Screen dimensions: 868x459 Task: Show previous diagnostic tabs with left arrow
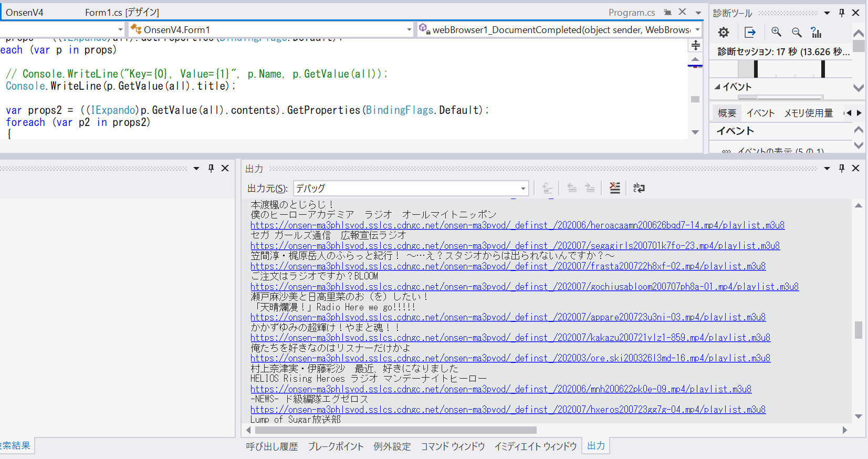[849, 113]
